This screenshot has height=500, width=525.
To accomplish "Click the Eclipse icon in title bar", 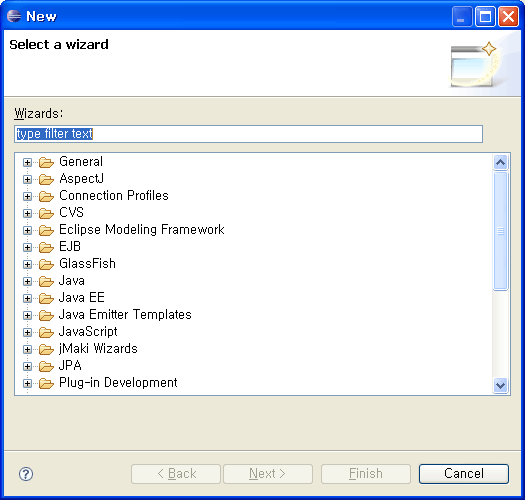I will (x=14, y=16).
